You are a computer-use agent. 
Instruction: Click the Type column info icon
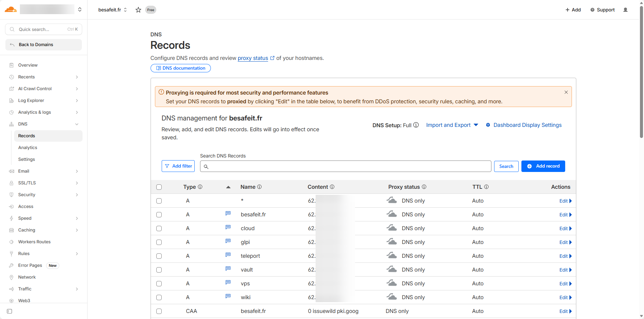click(x=200, y=187)
